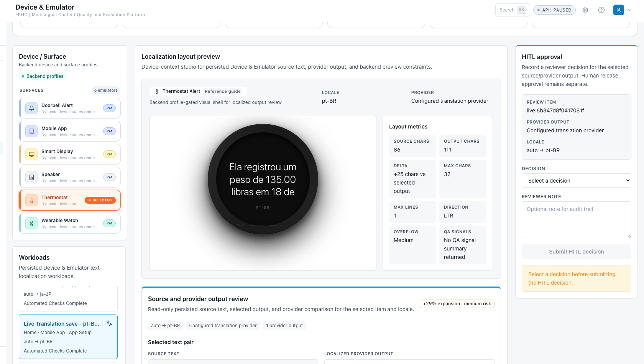Image resolution: width=644 pixels, height=364 pixels.
Task: Click the auto → pt-BR chip
Action: 165,326
